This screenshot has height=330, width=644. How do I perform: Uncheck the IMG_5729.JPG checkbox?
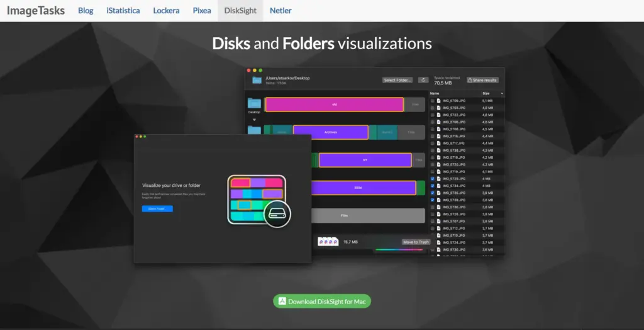point(432,179)
